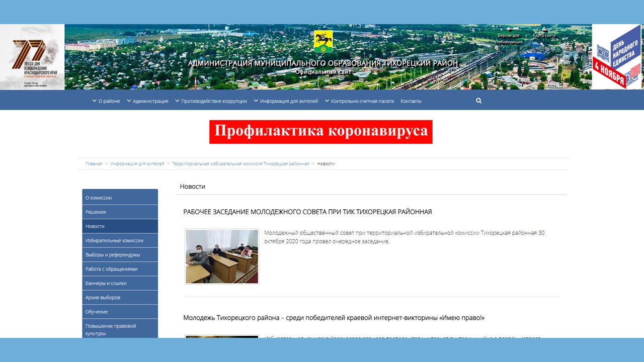Screen dimensions: 644x362
Task: Open «Выборы и референдумы» sidebar item
Action: 120,254
